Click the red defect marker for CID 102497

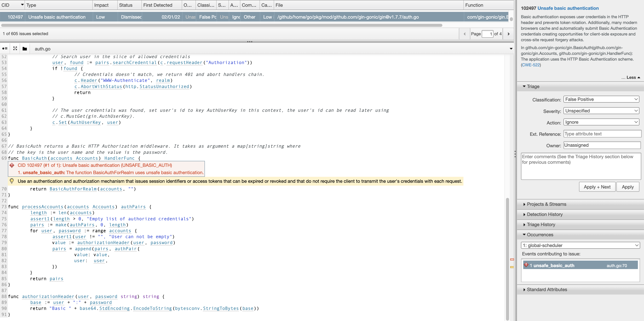11,165
